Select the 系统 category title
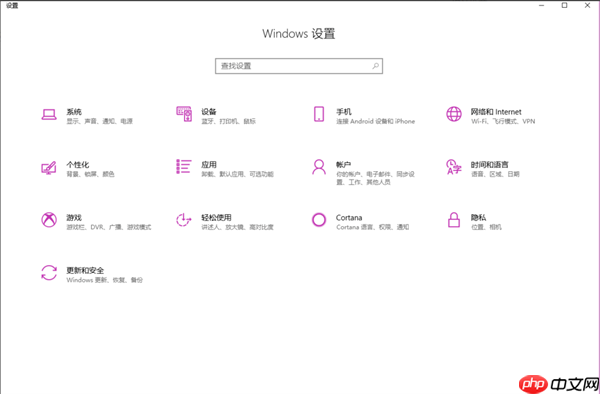 pos(74,112)
